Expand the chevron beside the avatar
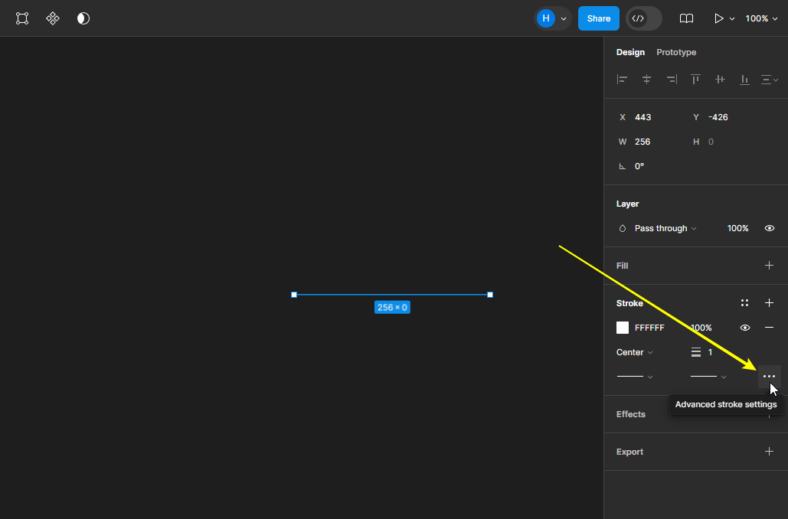This screenshot has width=788, height=519. (564, 19)
